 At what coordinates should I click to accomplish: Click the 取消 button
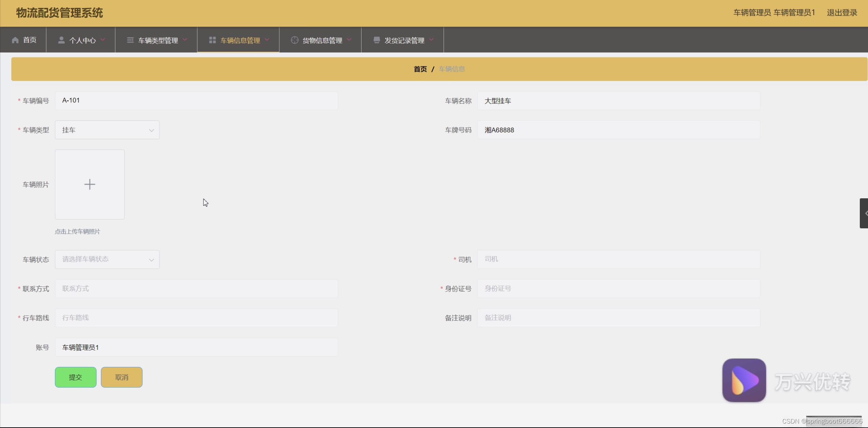(122, 377)
